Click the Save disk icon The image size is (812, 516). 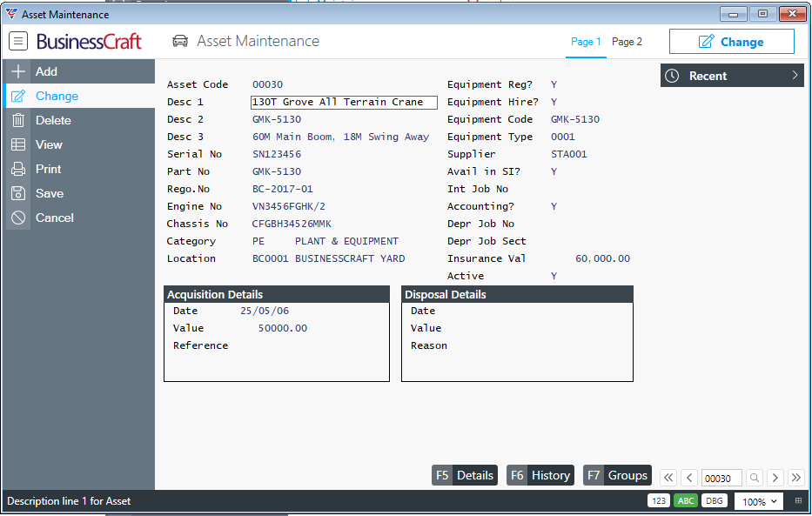18,193
